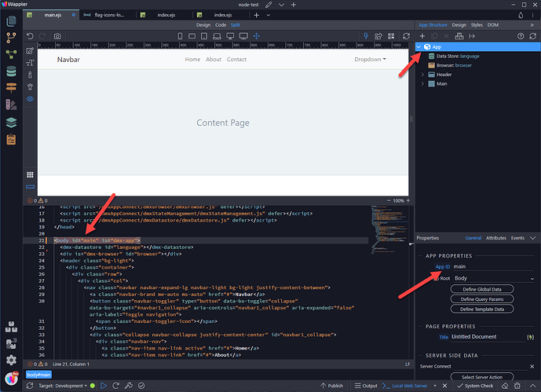The width and height of the screenshot is (541, 392).
Task: Refresh the design view
Action: point(406,36)
